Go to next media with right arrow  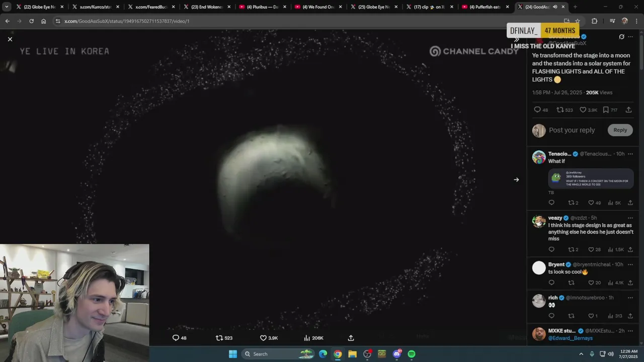tap(516, 179)
